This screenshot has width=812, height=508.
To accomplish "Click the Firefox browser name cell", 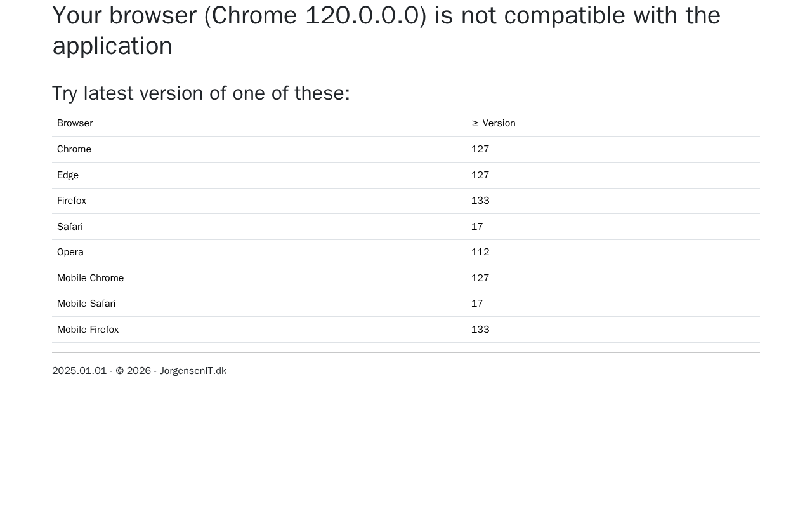I will click(72, 201).
